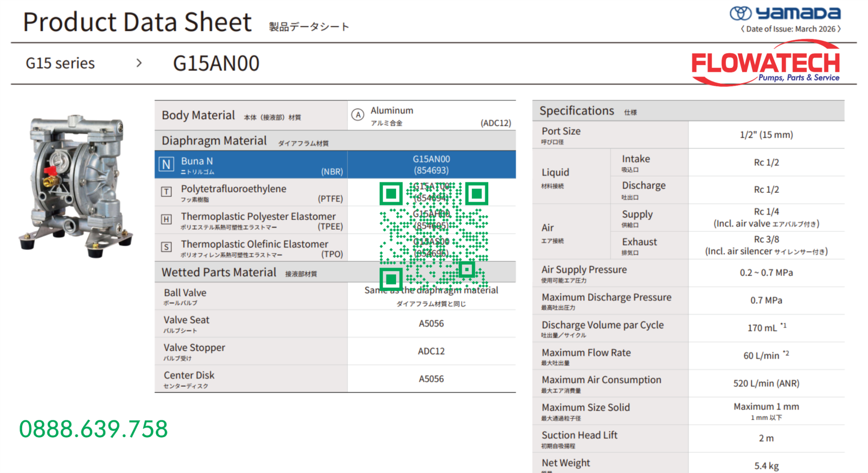Click the G15AN00 model heading
Screen dimensions: 868x473
pos(216,64)
